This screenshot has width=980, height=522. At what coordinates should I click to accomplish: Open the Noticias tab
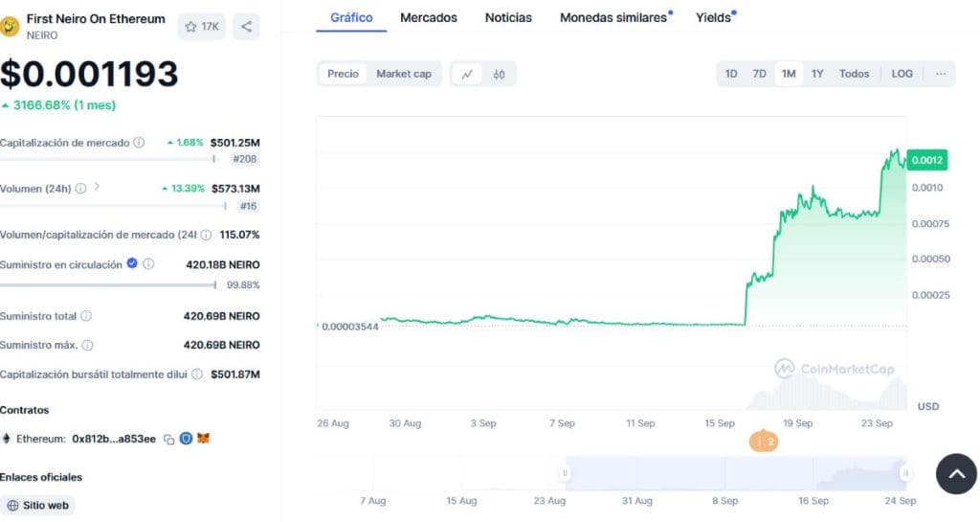pyautogui.click(x=509, y=17)
